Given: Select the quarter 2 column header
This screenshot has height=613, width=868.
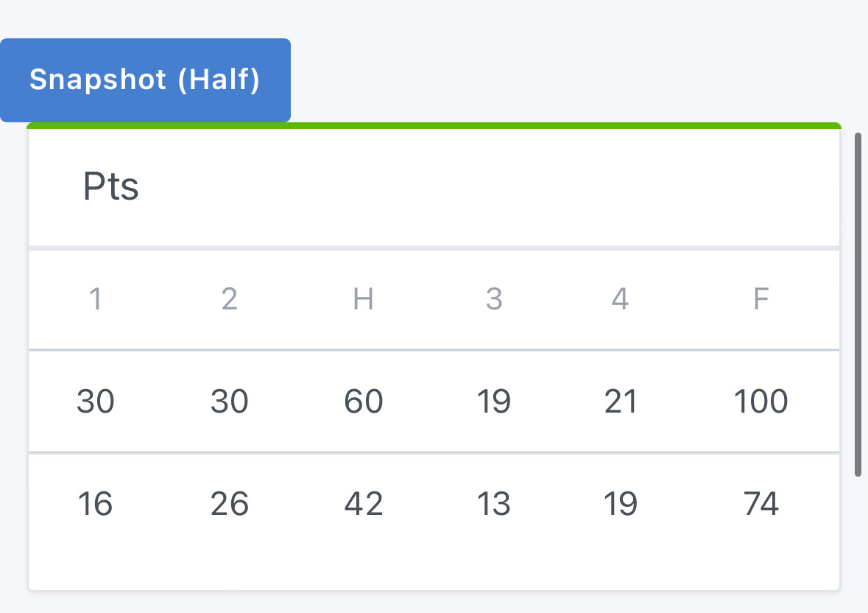Looking at the screenshot, I should [229, 299].
